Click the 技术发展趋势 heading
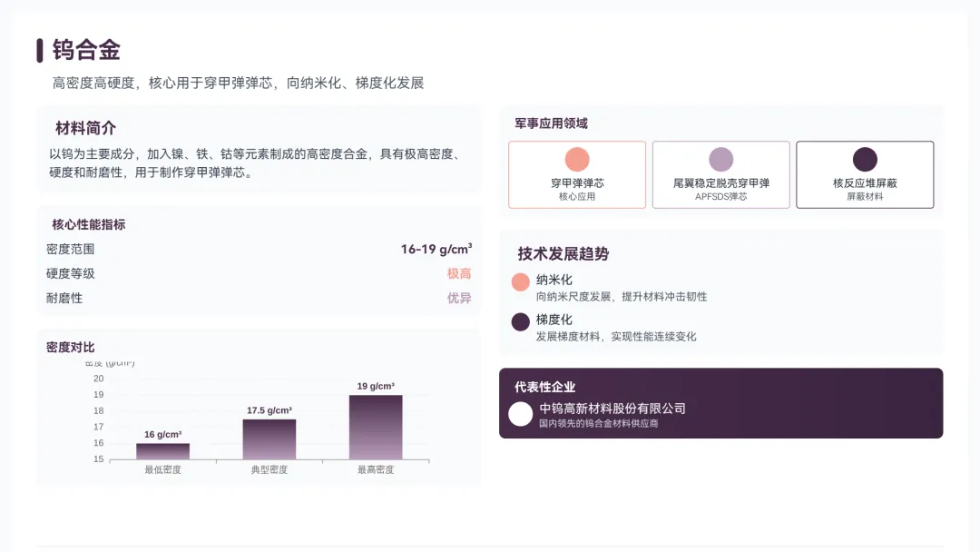Viewport: 980px width, 552px height. click(x=563, y=254)
